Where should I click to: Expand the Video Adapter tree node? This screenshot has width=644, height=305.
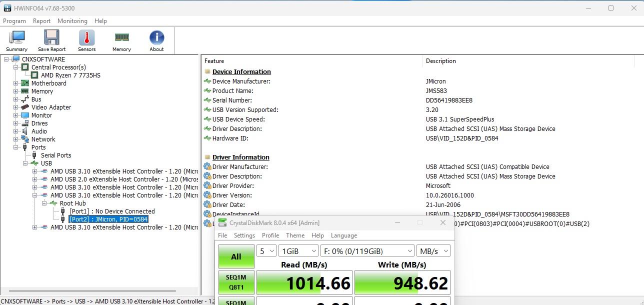(x=15, y=107)
